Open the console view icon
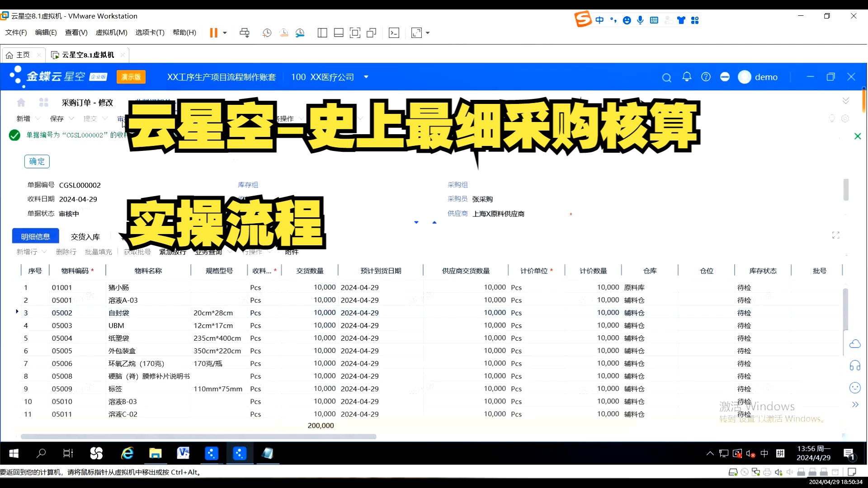Image resolution: width=868 pixels, height=488 pixels. pyautogui.click(x=394, y=33)
